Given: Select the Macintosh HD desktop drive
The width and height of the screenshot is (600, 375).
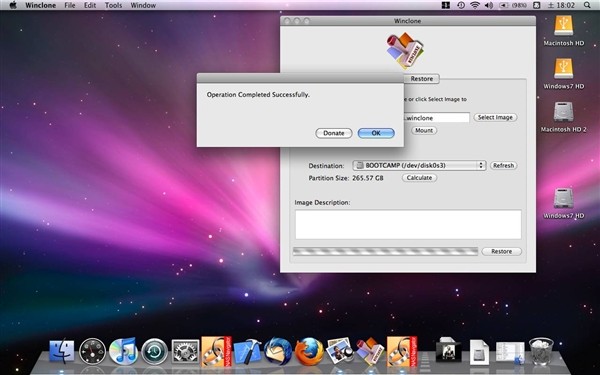Looking at the screenshot, I should click(x=564, y=31).
